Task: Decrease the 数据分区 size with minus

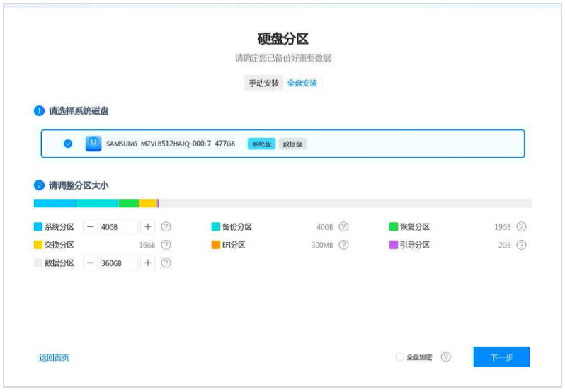Action: (x=91, y=263)
